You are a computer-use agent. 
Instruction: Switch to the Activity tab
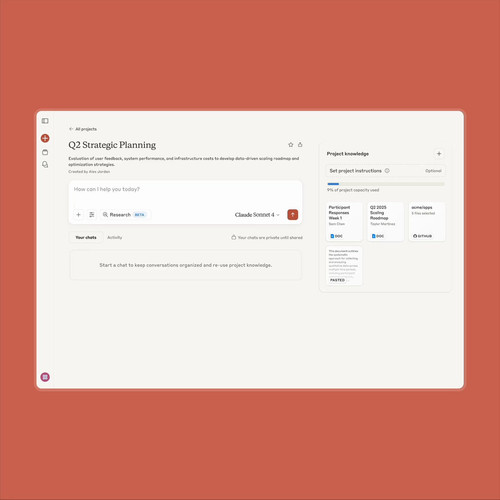coord(115,237)
